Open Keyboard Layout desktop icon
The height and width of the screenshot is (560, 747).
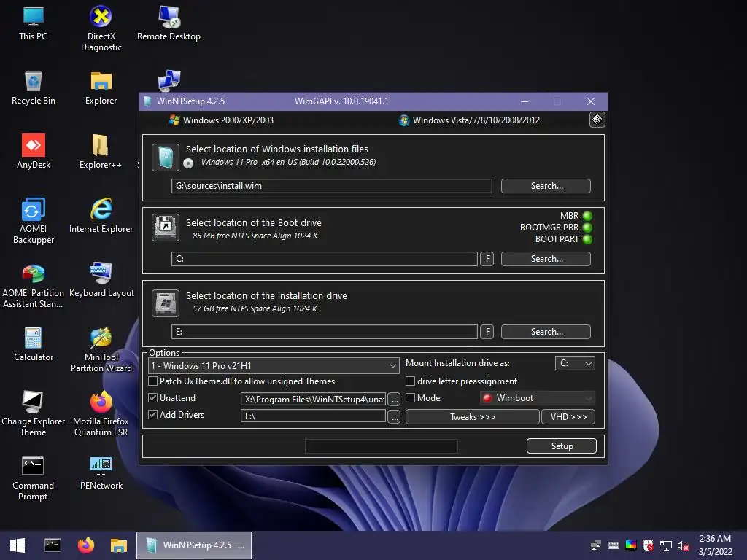pos(101,280)
